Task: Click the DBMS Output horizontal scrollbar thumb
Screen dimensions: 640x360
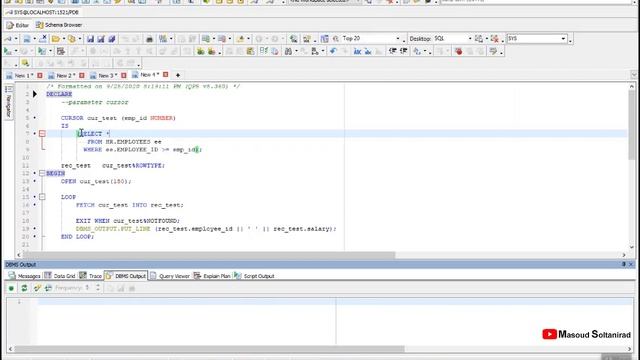Action: coord(209,349)
